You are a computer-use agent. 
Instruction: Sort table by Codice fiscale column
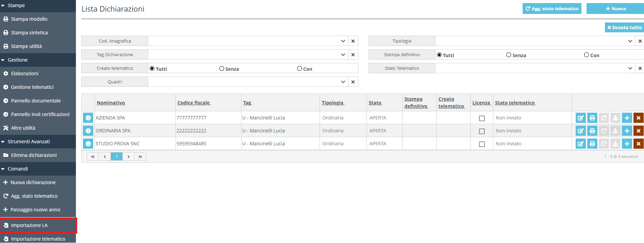pos(194,103)
